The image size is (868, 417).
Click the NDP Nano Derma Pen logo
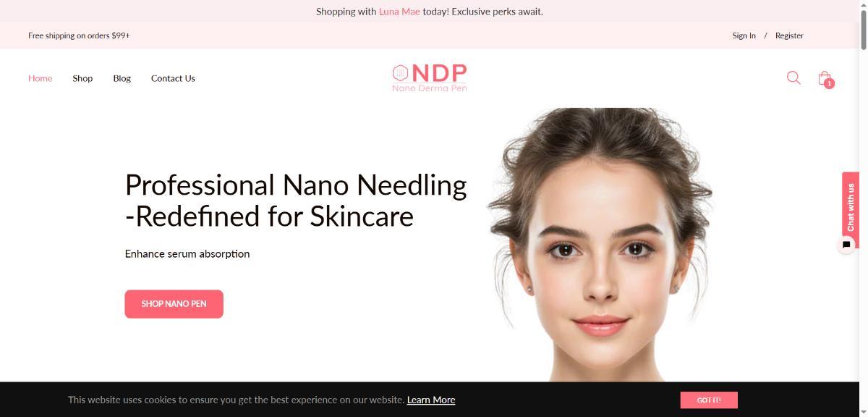point(430,77)
